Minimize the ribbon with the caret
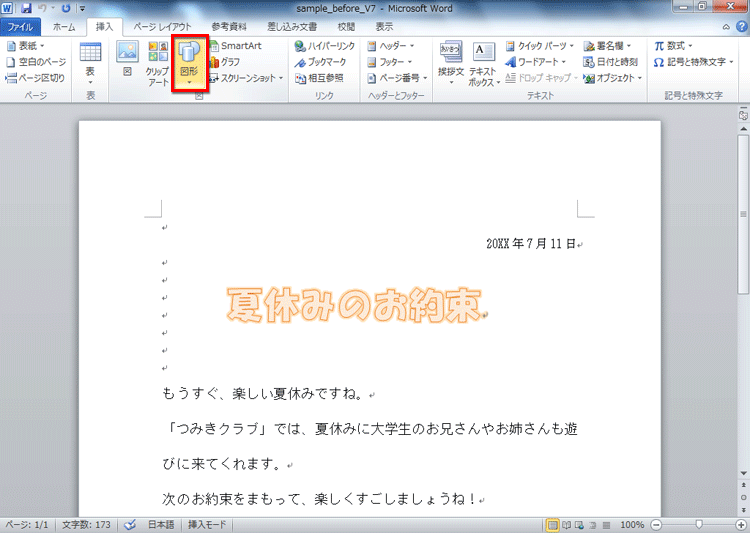Image resolution: width=750 pixels, height=533 pixels. pos(726,27)
